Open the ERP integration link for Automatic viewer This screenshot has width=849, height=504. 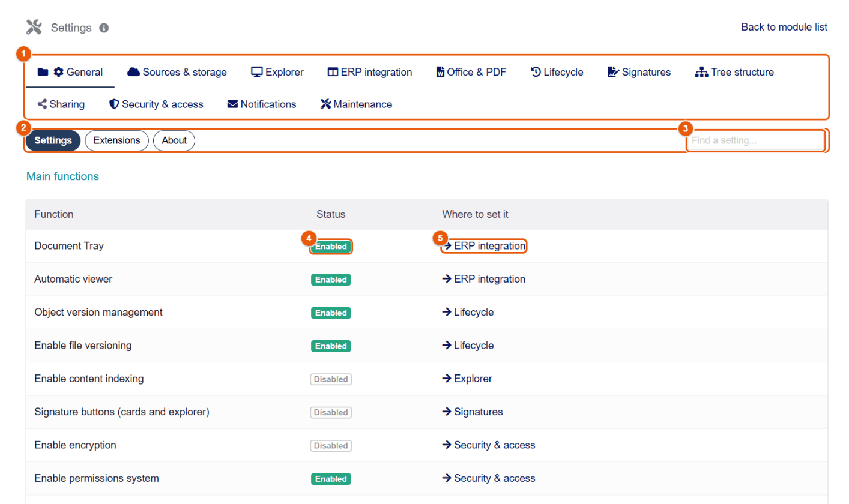[484, 279]
